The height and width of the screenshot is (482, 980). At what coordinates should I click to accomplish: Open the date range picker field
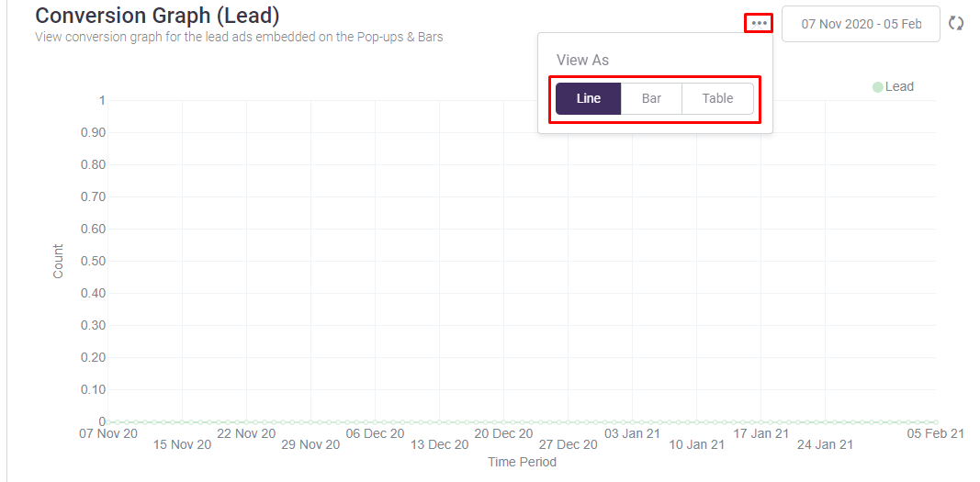click(861, 24)
